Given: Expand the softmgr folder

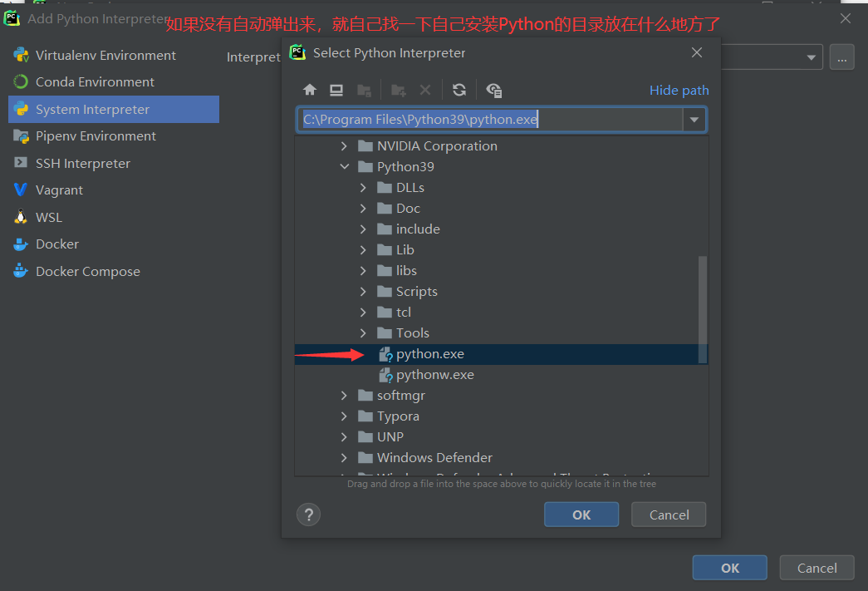Looking at the screenshot, I should coord(344,396).
